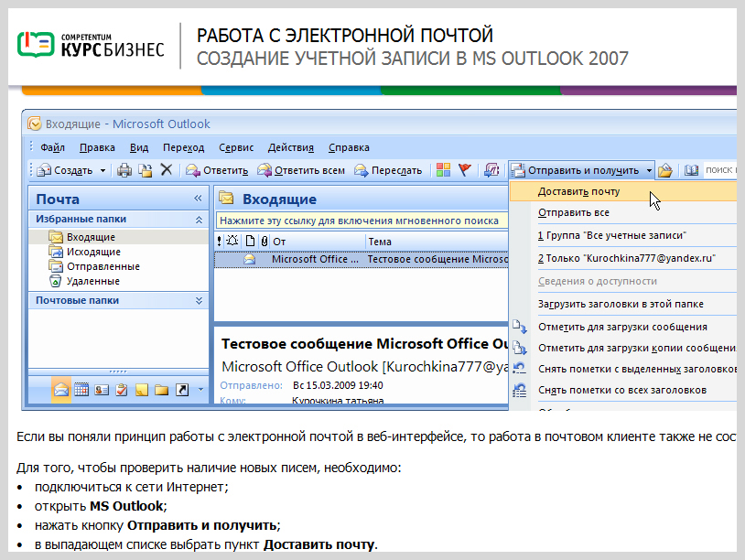The width and height of the screenshot is (745, 560).
Task: Open the configure buttons arrow in navigation pane
Action: coord(200,390)
